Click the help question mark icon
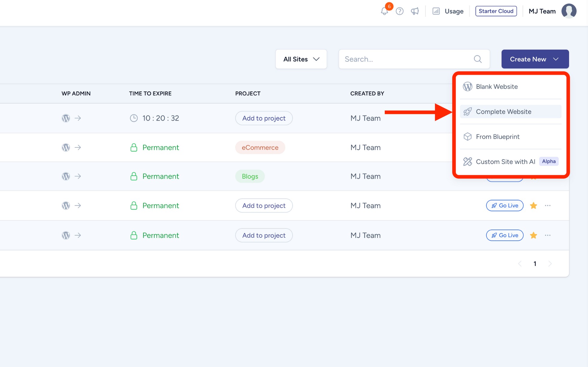The height and width of the screenshot is (367, 588). click(x=400, y=11)
